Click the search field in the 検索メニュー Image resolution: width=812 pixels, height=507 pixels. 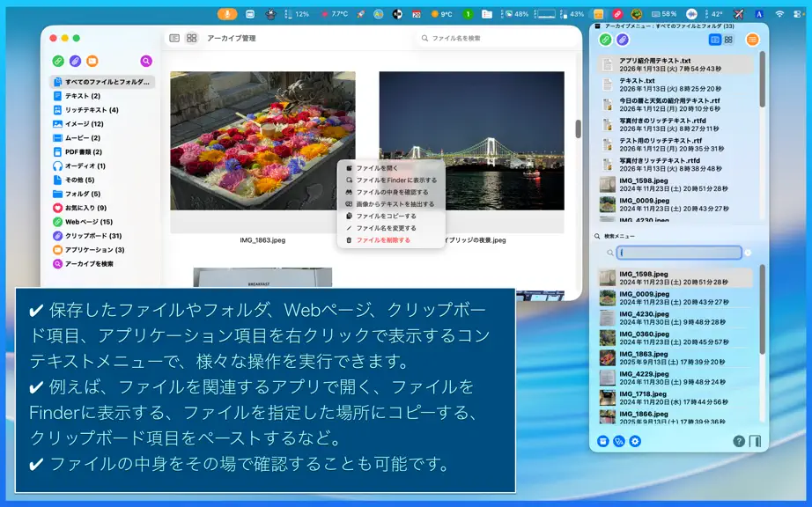679,253
